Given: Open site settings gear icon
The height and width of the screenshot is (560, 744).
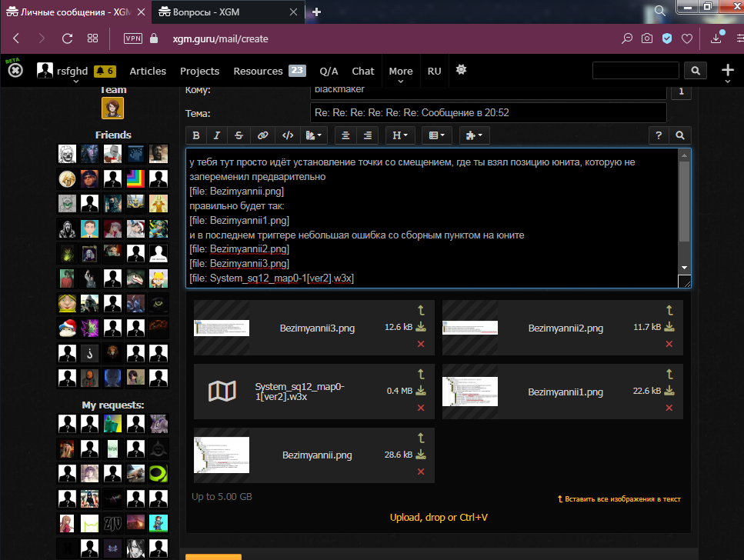Looking at the screenshot, I should click(x=461, y=70).
